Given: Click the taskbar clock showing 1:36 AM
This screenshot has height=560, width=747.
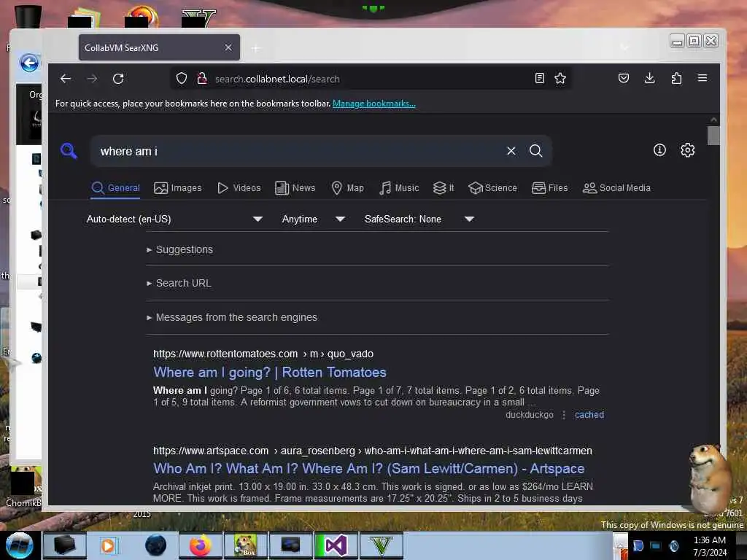Looking at the screenshot, I should point(709,546).
